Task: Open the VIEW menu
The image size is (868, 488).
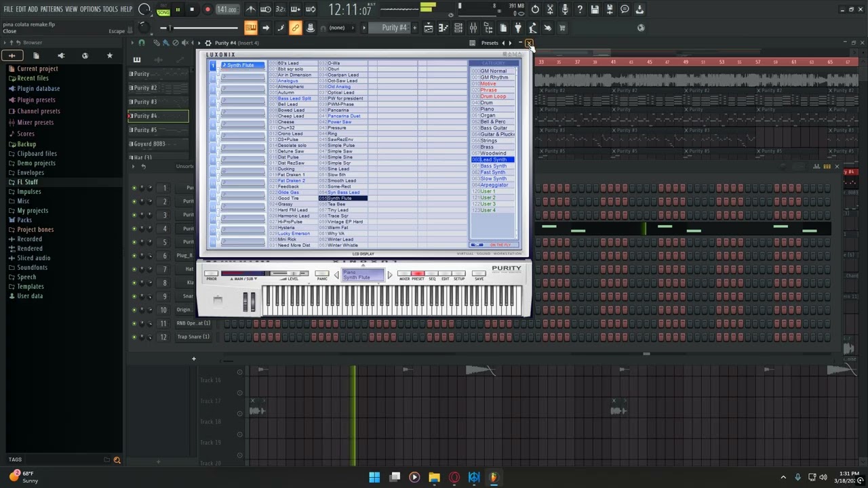Action: (x=71, y=9)
